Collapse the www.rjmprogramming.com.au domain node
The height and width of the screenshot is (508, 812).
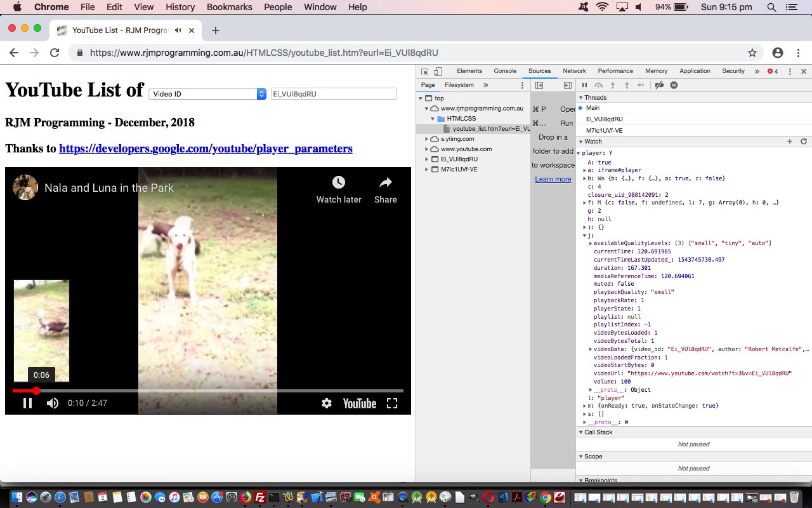point(426,109)
